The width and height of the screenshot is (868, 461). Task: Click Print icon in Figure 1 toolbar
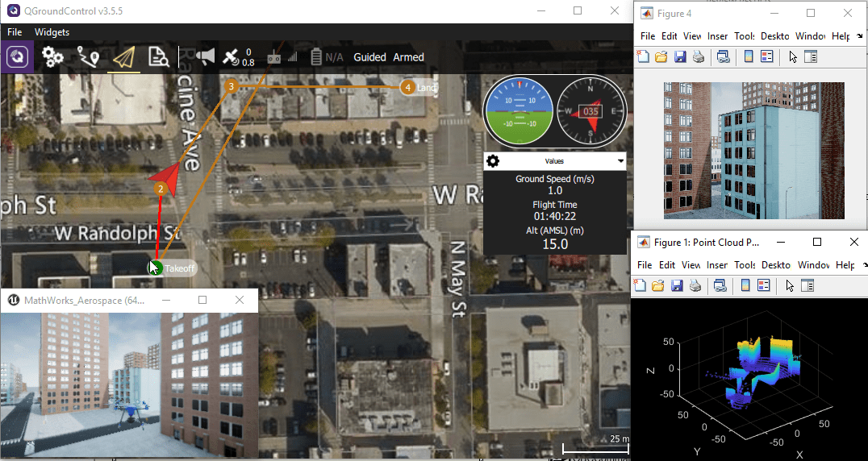[695, 285]
